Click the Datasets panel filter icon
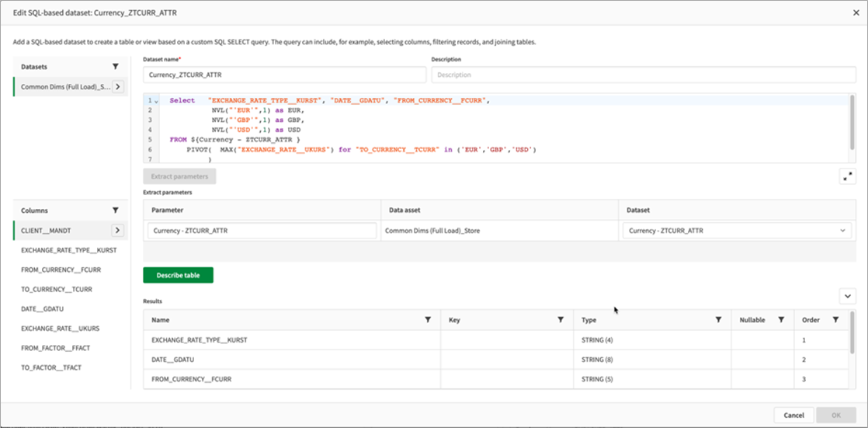868x428 pixels. (x=116, y=67)
